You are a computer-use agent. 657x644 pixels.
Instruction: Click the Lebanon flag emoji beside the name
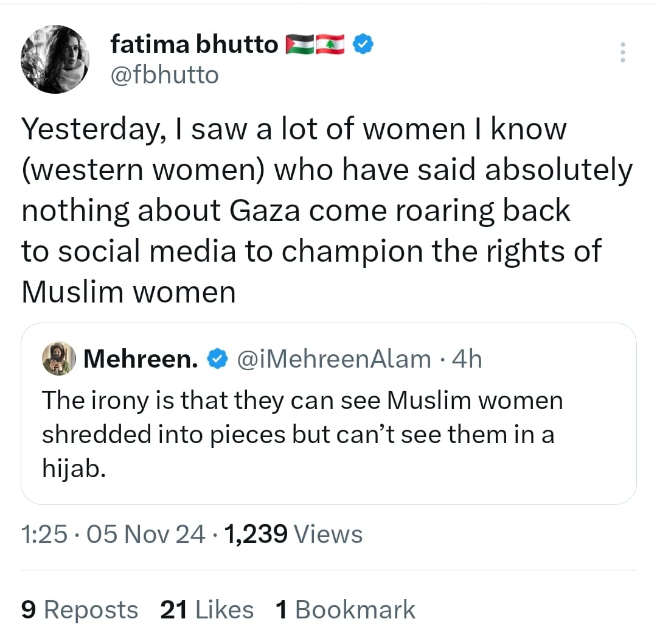[331, 44]
